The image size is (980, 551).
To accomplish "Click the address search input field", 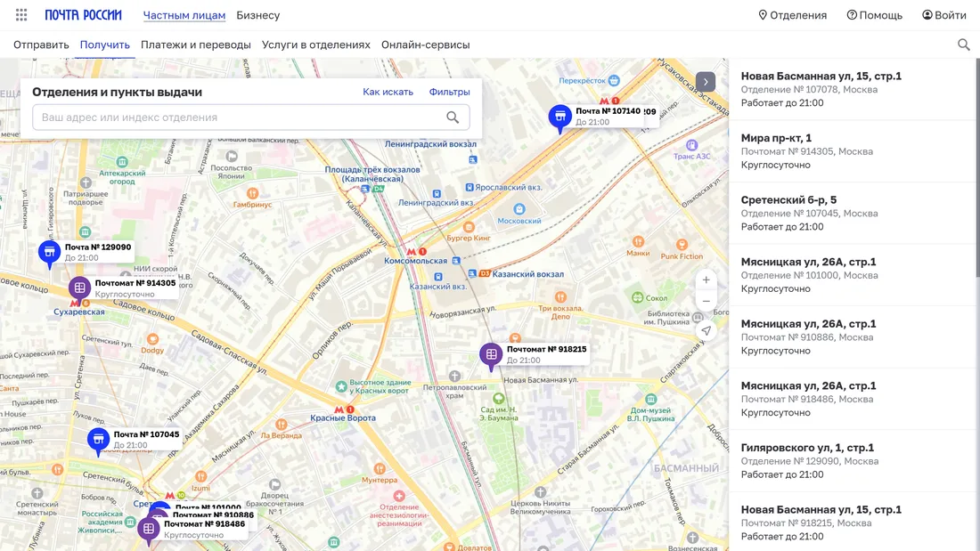I will pyautogui.click(x=241, y=117).
